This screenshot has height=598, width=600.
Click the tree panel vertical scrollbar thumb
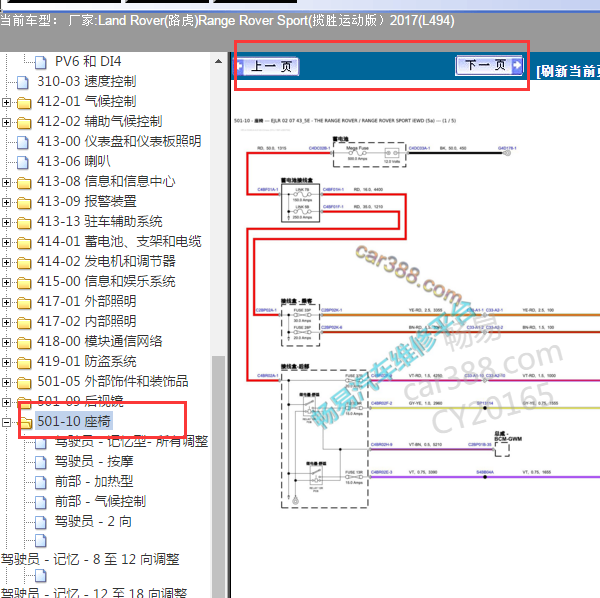click(x=218, y=477)
